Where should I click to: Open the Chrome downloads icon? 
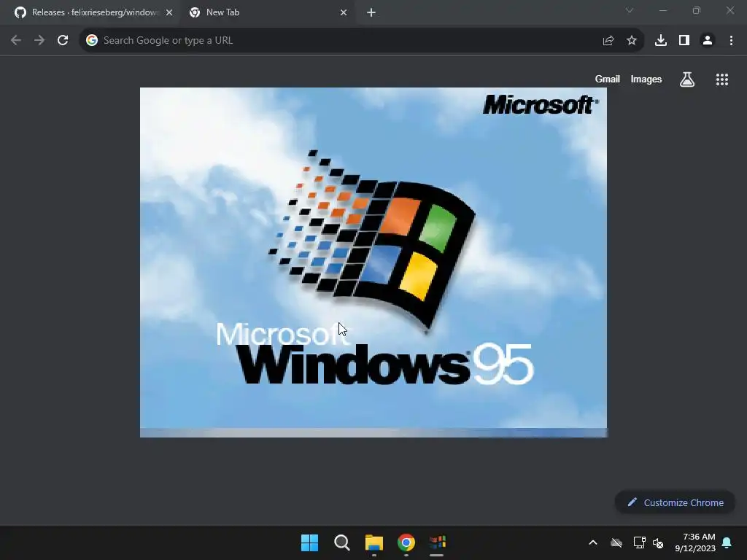[661, 41]
